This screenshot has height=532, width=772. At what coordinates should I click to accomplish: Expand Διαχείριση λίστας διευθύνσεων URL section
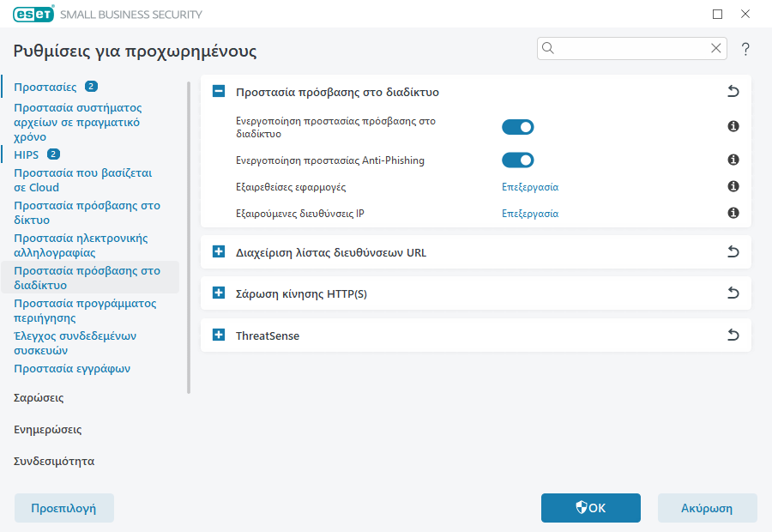click(x=219, y=251)
